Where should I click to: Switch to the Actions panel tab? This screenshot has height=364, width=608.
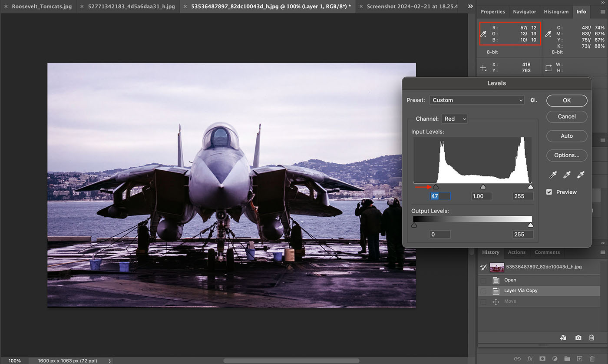[x=517, y=252]
